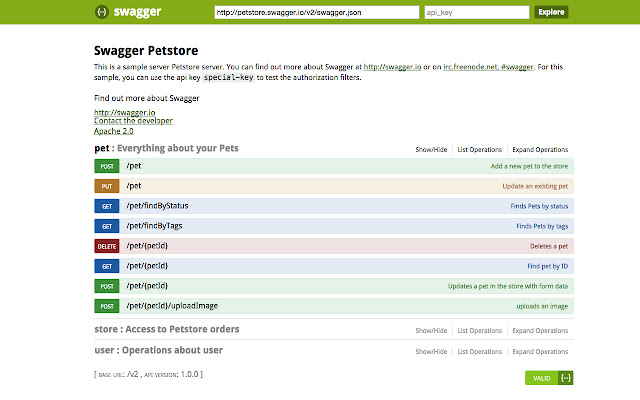Click Contact the developer link
Image resolution: width=640 pixels, height=400 pixels.
tap(133, 120)
